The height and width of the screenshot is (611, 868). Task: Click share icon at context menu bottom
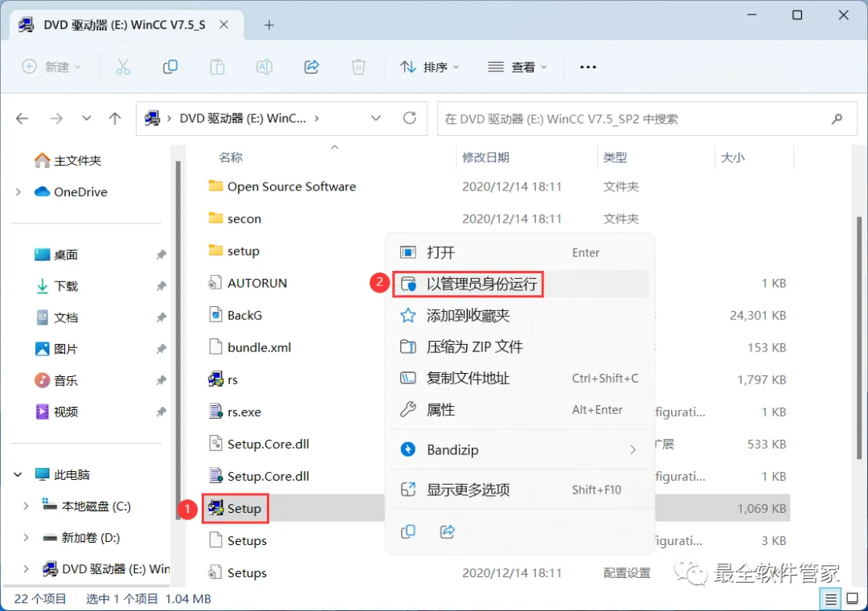point(448,531)
